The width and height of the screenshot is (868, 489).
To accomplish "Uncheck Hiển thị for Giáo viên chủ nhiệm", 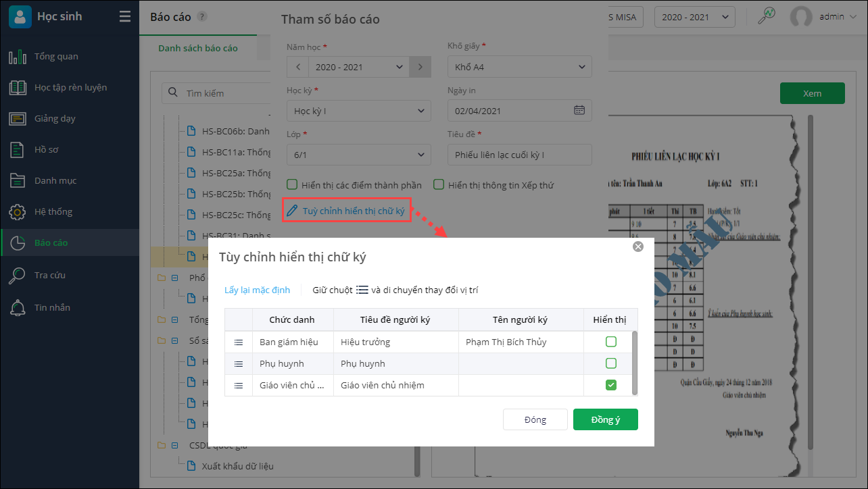I will 611,386.
